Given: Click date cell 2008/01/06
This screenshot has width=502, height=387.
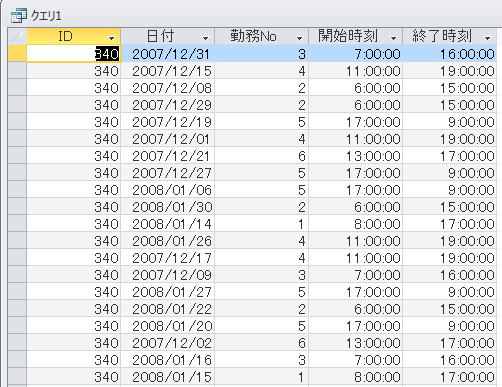Looking at the screenshot, I should 168,190.
